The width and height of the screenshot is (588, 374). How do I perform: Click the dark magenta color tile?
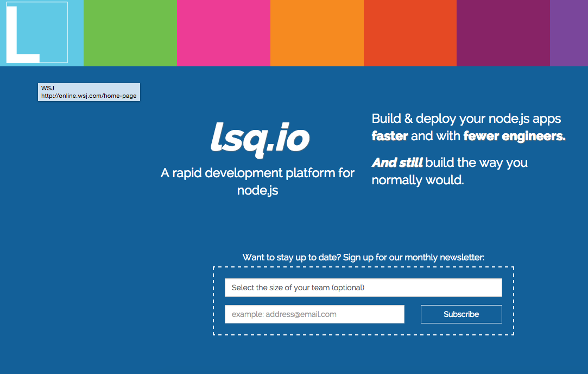tap(503, 33)
